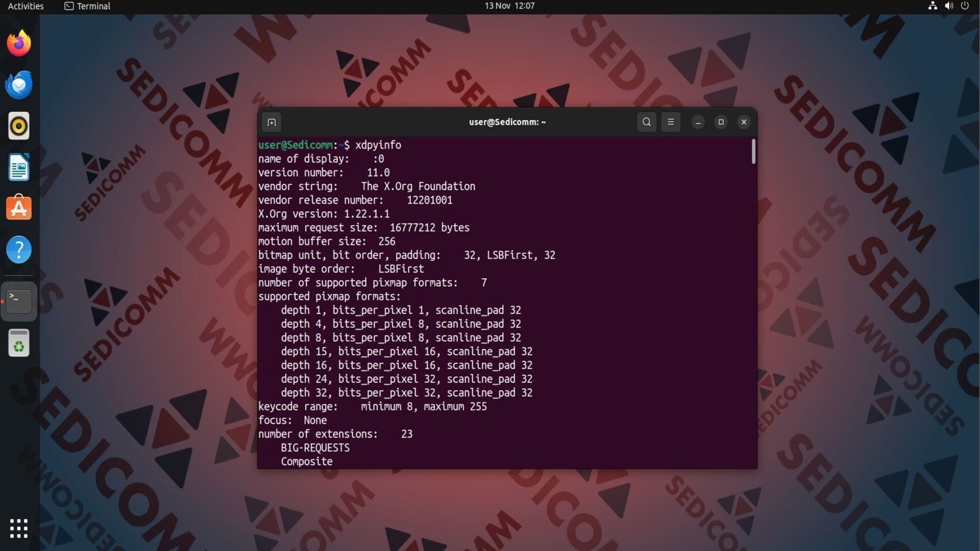Open Firefox from the dock

(19, 43)
